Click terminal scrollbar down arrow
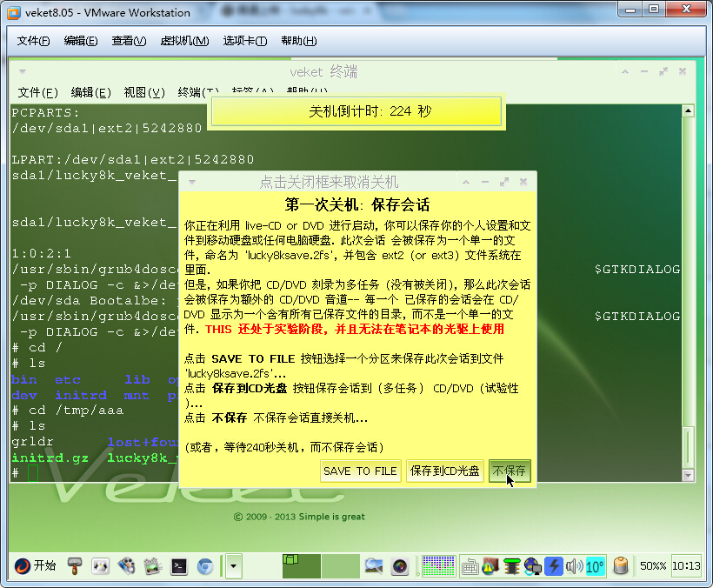The width and height of the screenshot is (713, 588). point(688,475)
